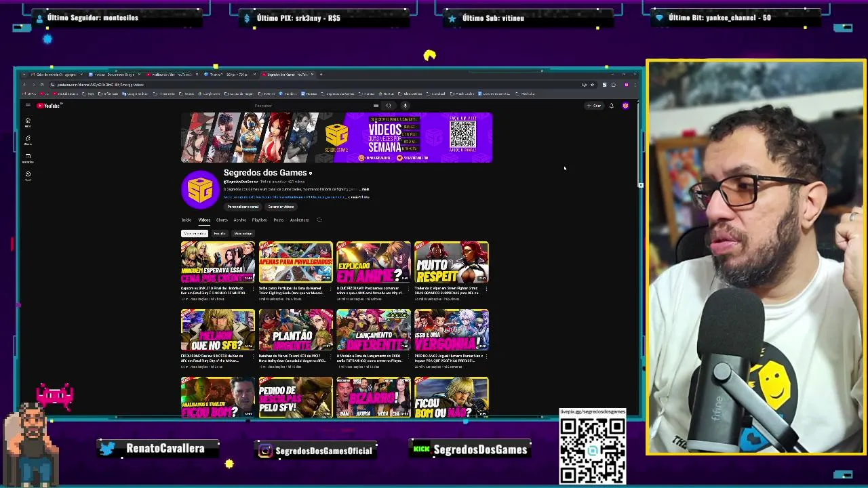
Task: Open Shorts in YouTube sidebar
Action: pos(28,140)
